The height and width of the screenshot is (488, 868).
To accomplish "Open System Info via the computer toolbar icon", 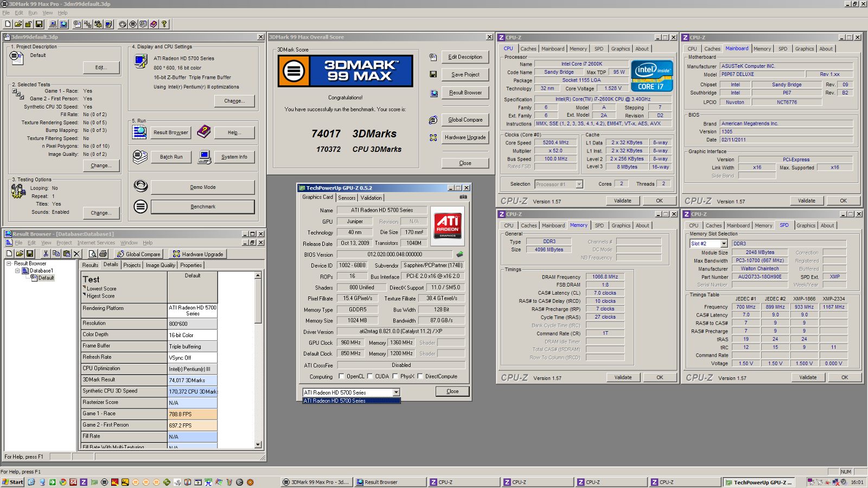I will pos(53,24).
